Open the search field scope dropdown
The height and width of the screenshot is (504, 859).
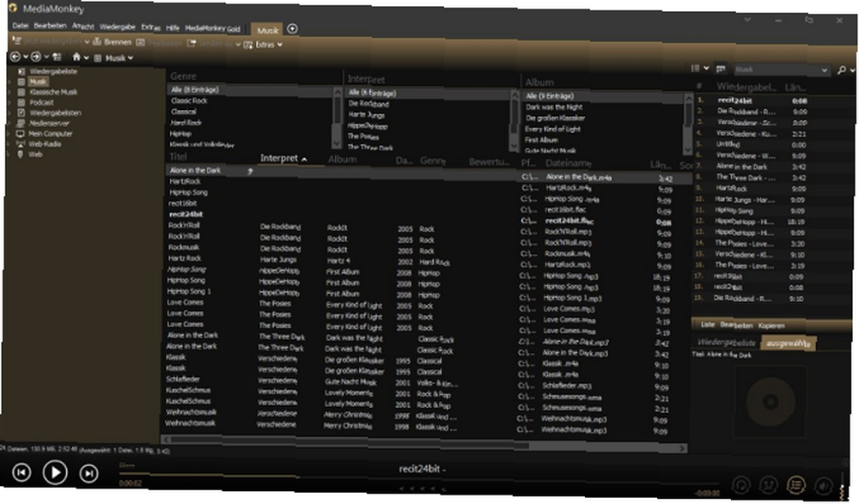(824, 70)
